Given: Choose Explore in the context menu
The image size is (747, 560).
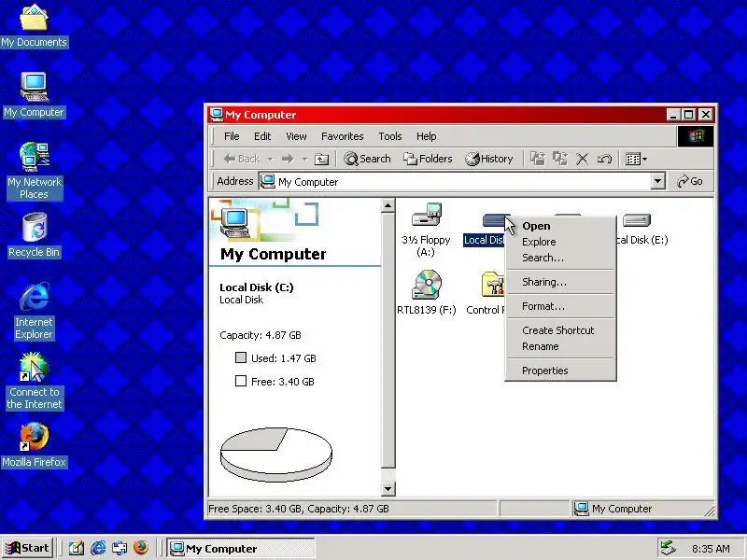Looking at the screenshot, I should click(x=560, y=242).
